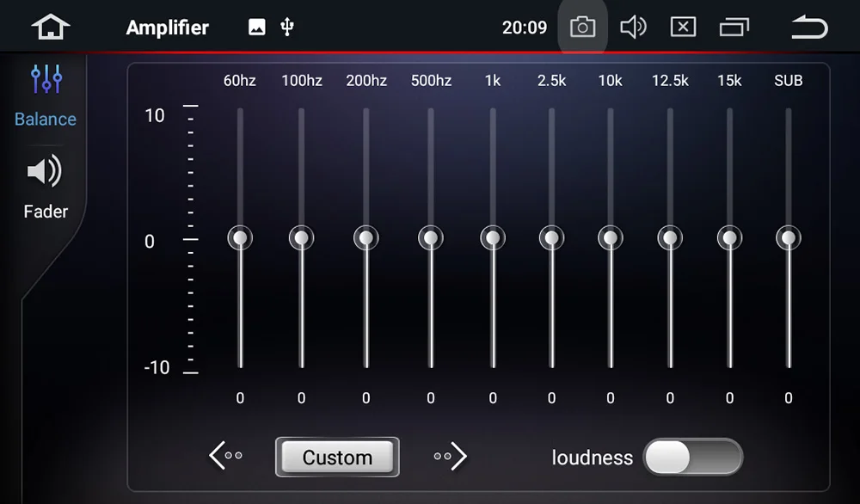Open the volume speaker icon
The height and width of the screenshot is (504, 860).
[633, 27]
